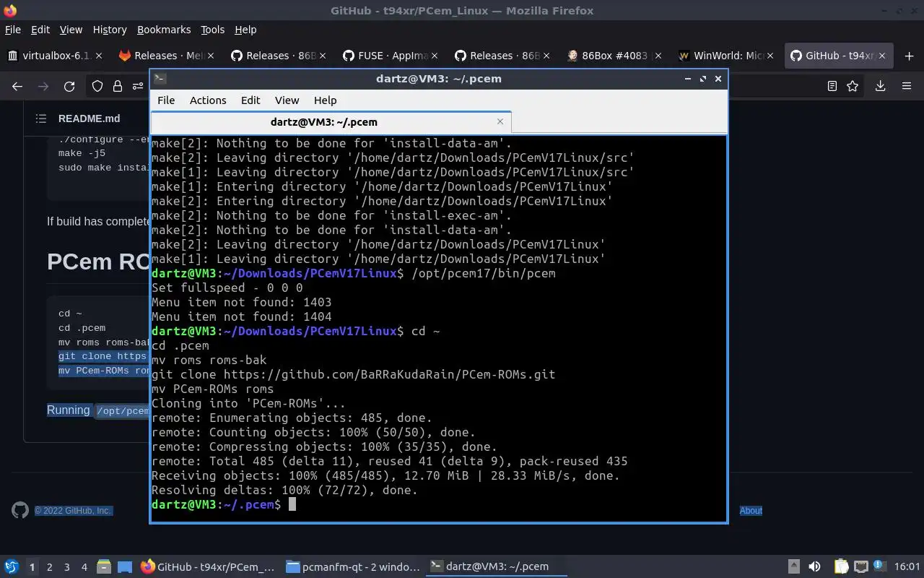Open Firefox File menu

click(x=13, y=30)
